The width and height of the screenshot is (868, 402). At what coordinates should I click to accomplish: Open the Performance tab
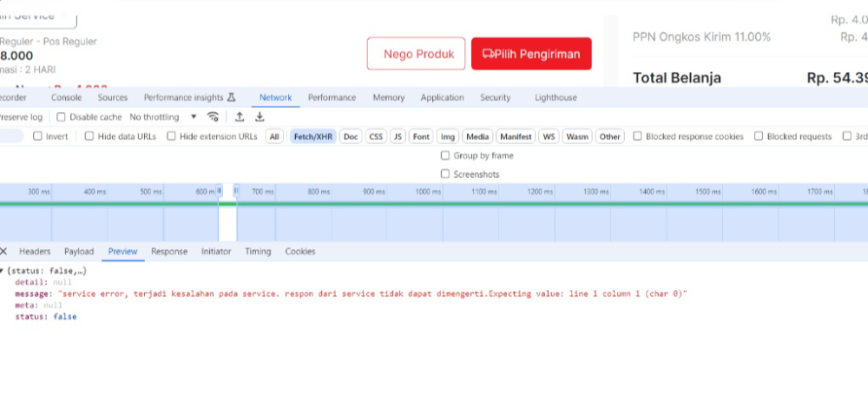tap(332, 97)
